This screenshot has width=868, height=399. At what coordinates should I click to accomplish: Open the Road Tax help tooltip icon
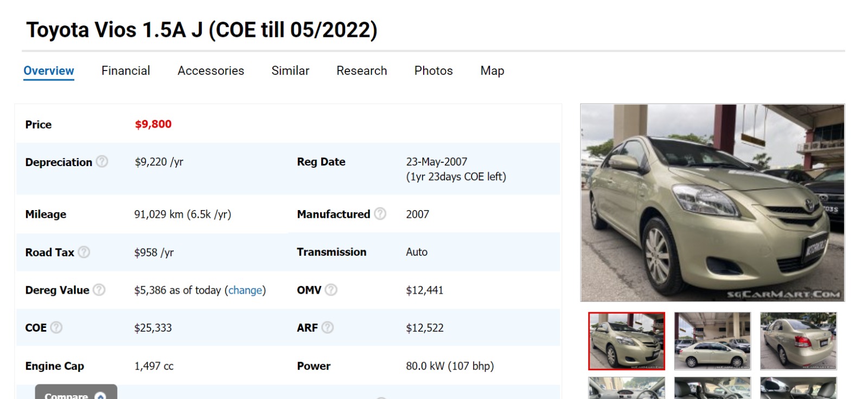(x=84, y=252)
